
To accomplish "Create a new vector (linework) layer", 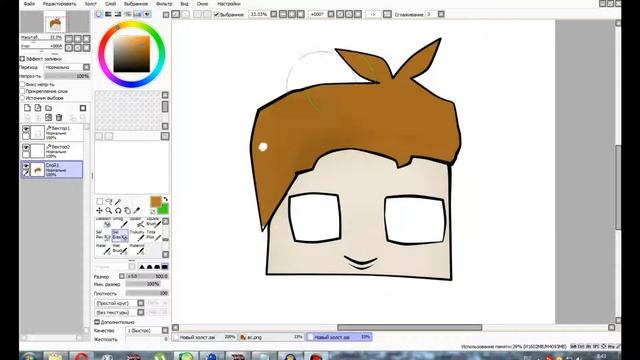I will [x=38, y=108].
